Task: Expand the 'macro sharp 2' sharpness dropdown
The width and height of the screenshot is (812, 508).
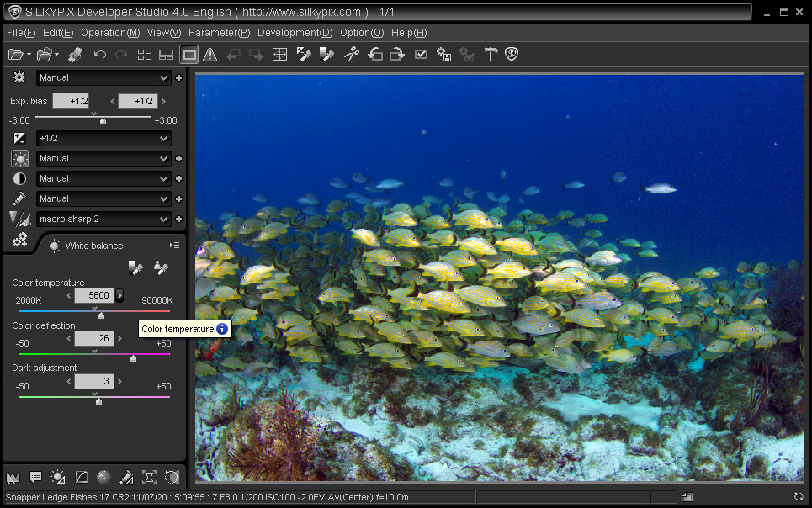Action: (x=163, y=219)
